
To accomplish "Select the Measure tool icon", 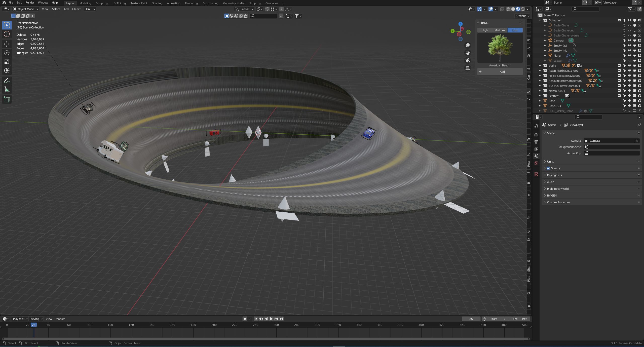I will coord(6,90).
